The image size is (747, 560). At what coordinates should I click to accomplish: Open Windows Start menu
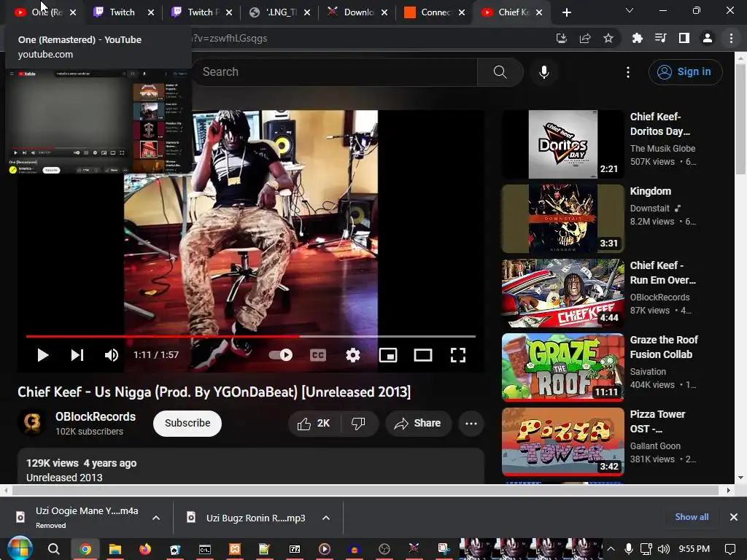(19, 549)
